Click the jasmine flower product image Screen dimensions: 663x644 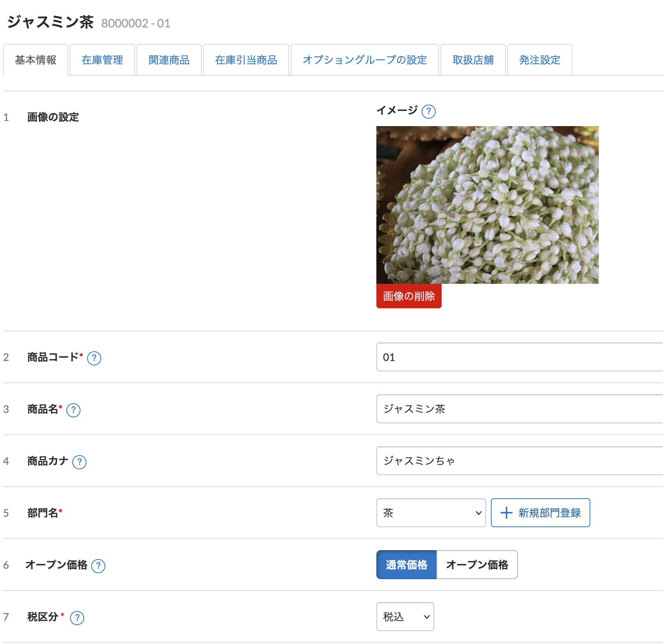tap(488, 205)
